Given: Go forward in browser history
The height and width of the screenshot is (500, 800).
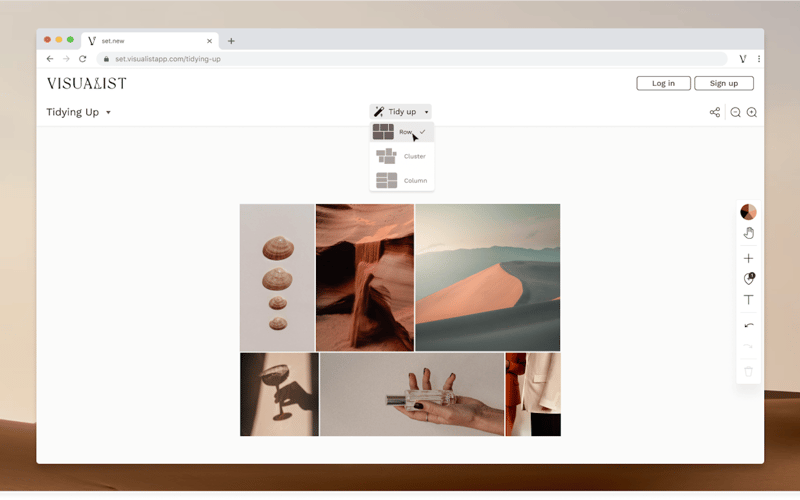Looking at the screenshot, I should (x=66, y=59).
